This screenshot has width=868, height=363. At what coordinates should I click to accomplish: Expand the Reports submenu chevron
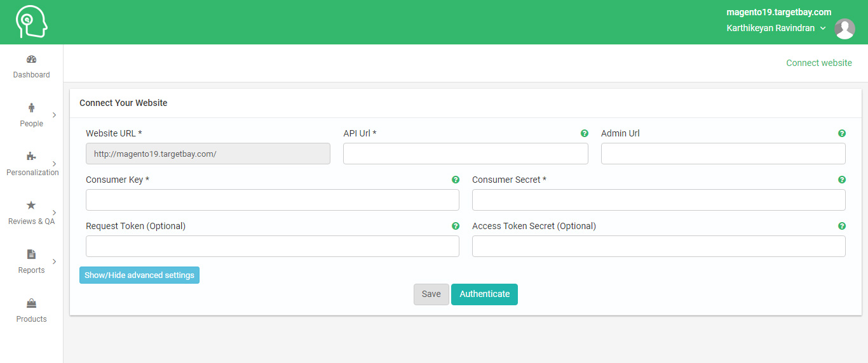click(x=54, y=261)
